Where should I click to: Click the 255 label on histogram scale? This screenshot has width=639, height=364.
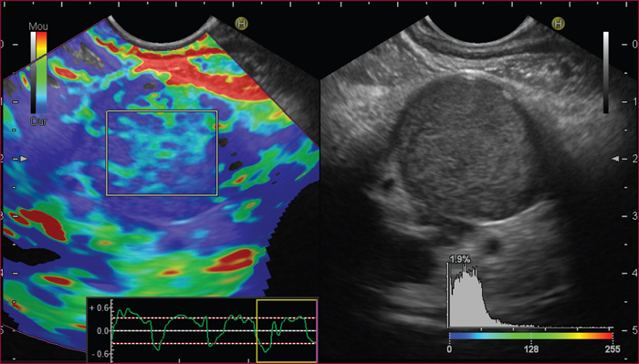(613, 348)
